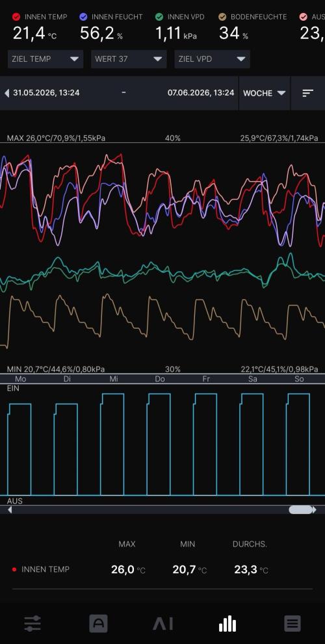Select the INNEN TEMP statistics row
This screenshot has height=644, width=325.
[x=162, y=570]
